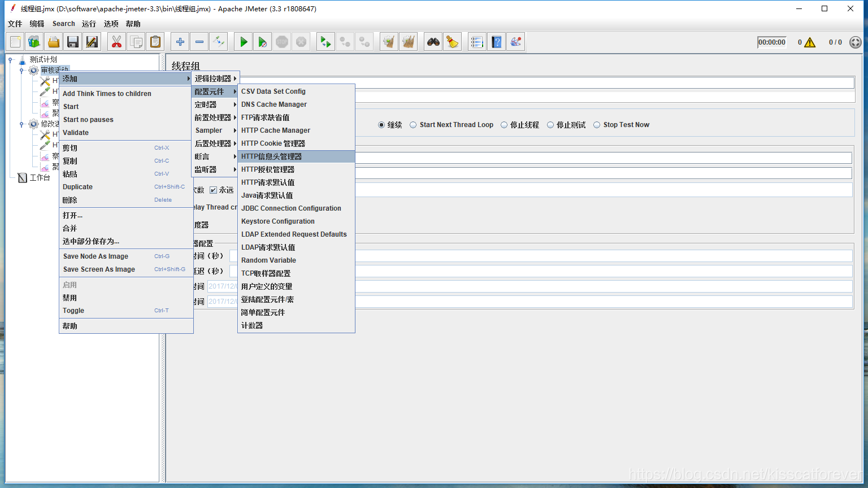The image size is (868, 488).
Task: Choose HTTP请求默认值 option
Action: (x=296, y=182)
